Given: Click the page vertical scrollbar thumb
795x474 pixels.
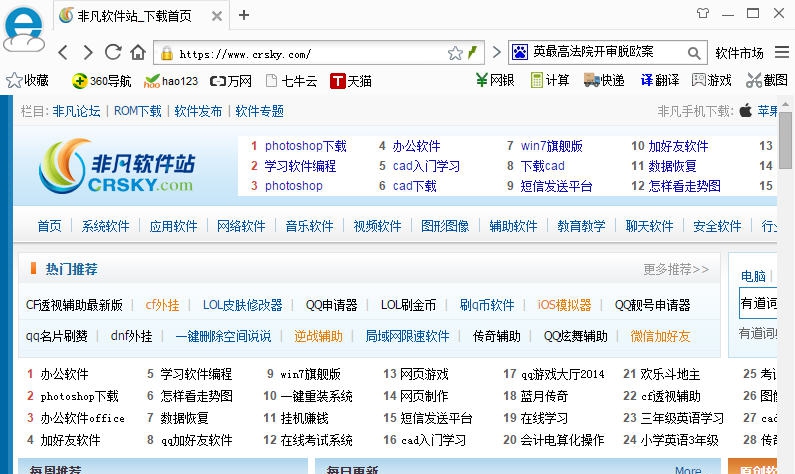Looking at the screenshot, I should click(786, 140).
